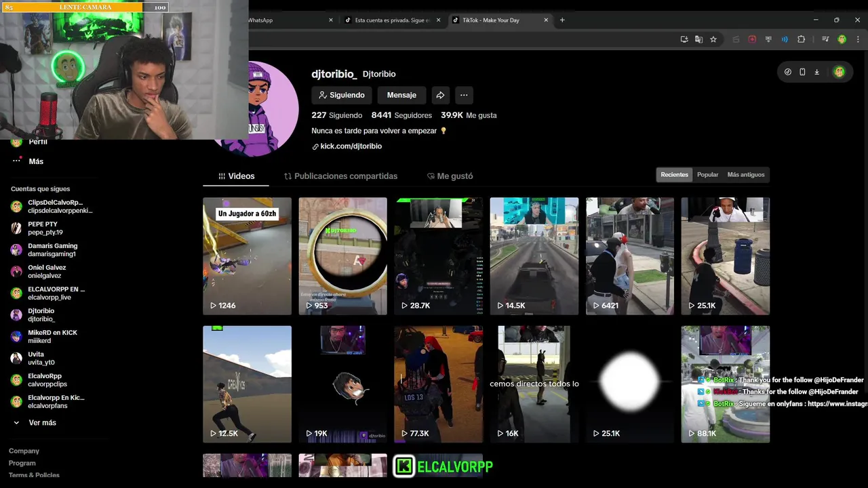Screen dimensions: 868x488
Task: Click the Company footer link
Action: [x=24, y=451]
